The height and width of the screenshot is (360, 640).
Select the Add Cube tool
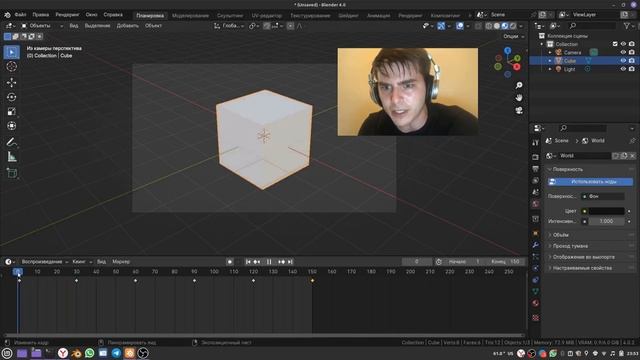11,173
